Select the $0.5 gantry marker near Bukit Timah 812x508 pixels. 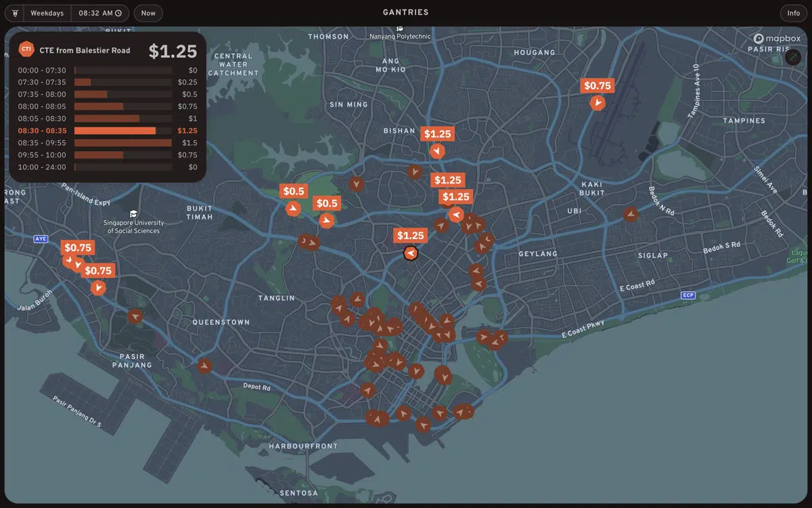(x=293, y=209)
